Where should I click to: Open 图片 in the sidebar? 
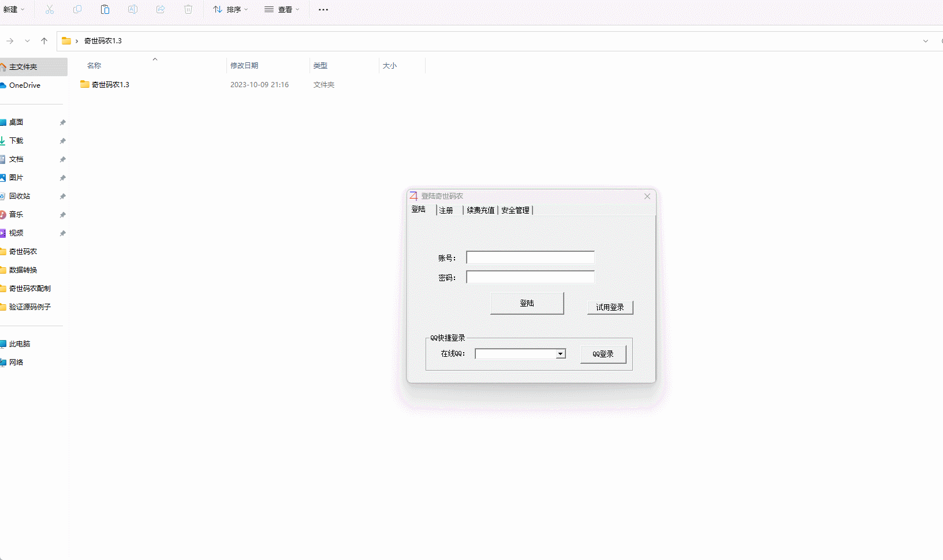16,178
